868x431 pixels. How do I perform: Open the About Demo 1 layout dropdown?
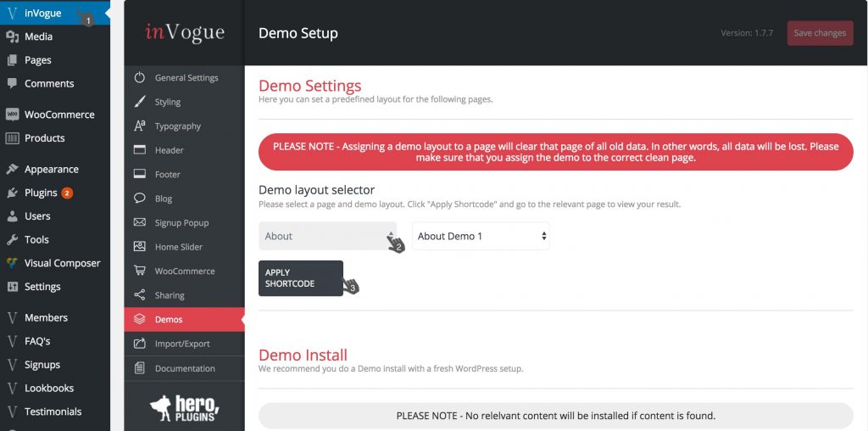coord(481,236)
